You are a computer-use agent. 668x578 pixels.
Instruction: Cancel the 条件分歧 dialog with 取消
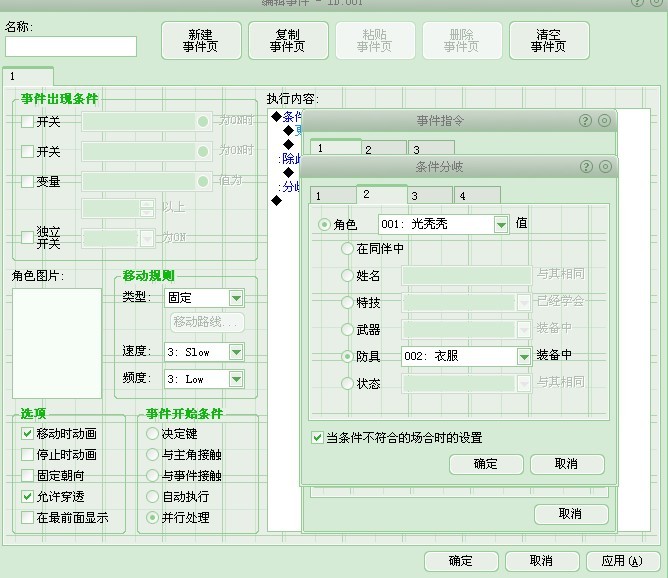pos(567,464)
